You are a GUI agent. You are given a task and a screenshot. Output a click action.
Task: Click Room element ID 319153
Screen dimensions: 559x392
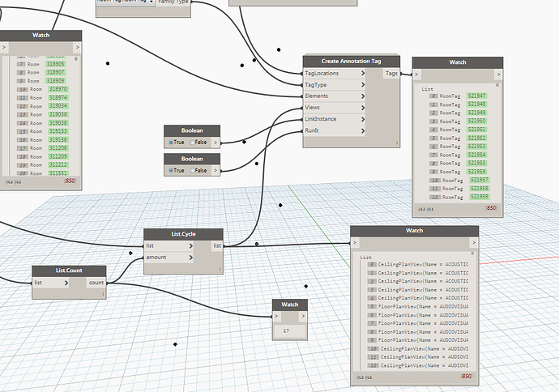58,131
